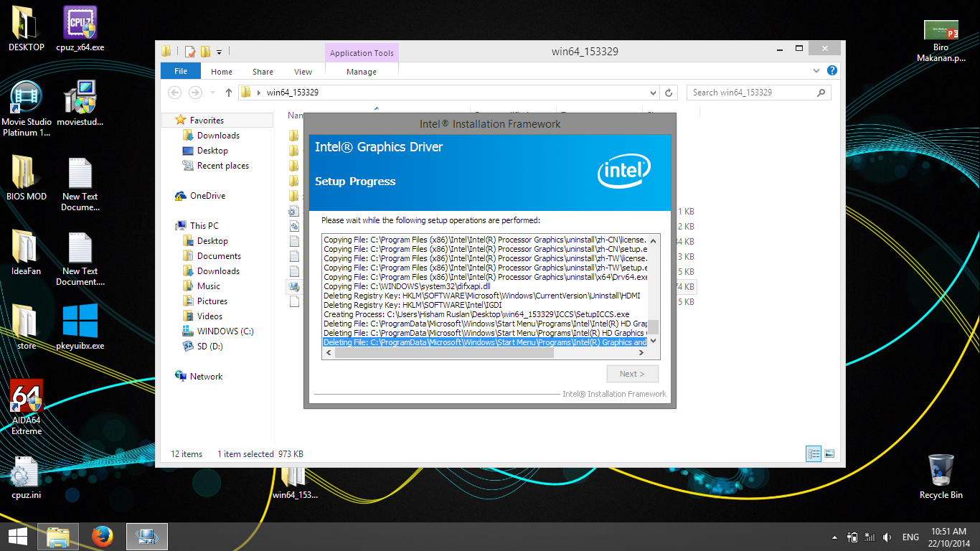The height and width of the screenshot is (551, 980).
Task: Select OneDrive in navigation pane
Action: [207, 196]
